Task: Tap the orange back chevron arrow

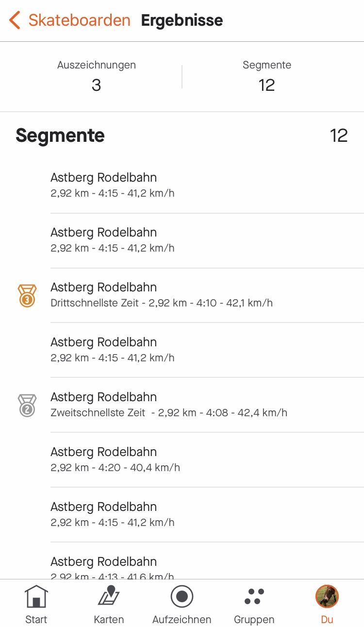Action: pos(15,20)
